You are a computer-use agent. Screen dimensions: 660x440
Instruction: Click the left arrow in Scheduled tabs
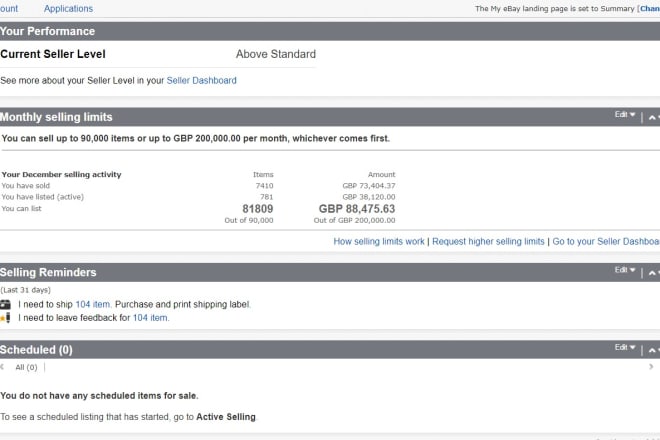pos(2,367)
